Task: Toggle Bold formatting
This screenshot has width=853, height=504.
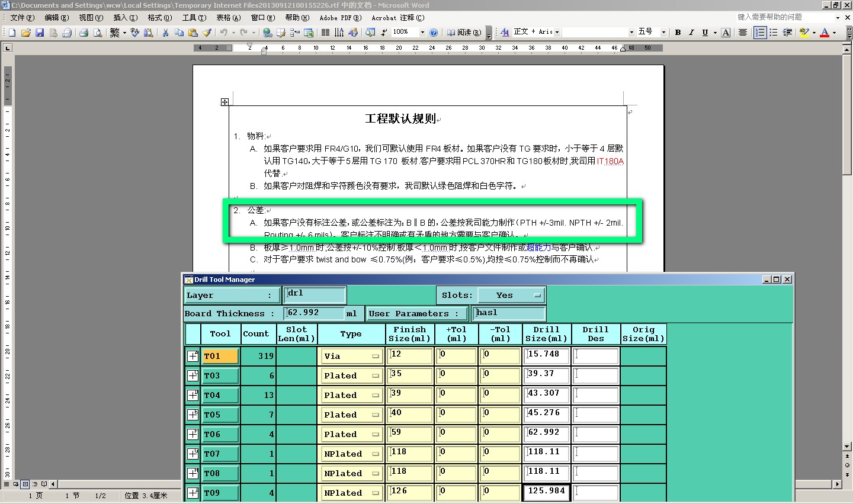Action: point(678,33)
